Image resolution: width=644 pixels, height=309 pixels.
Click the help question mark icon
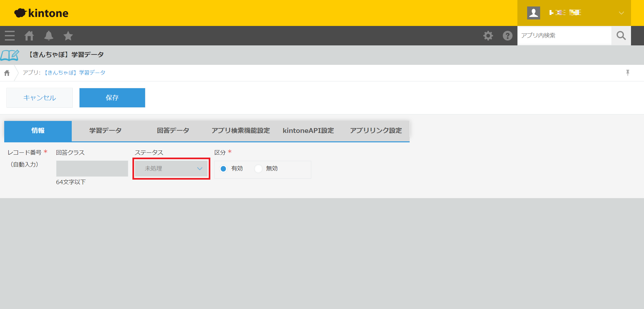coord(507,36)
